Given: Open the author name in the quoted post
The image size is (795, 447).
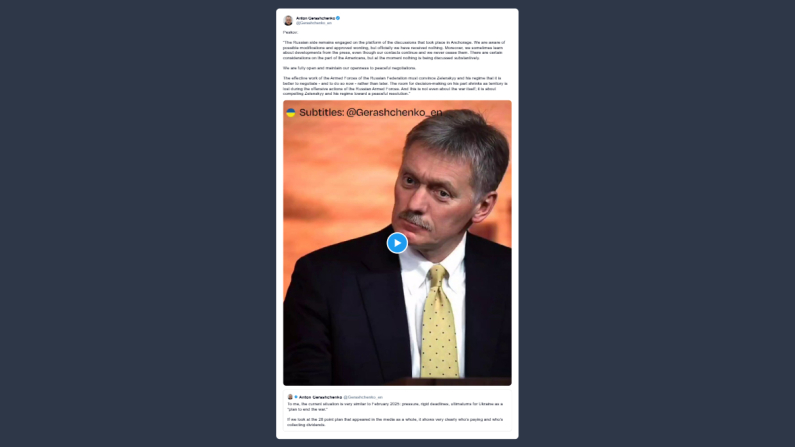Looking at the screenshot, I should point(320,397).
